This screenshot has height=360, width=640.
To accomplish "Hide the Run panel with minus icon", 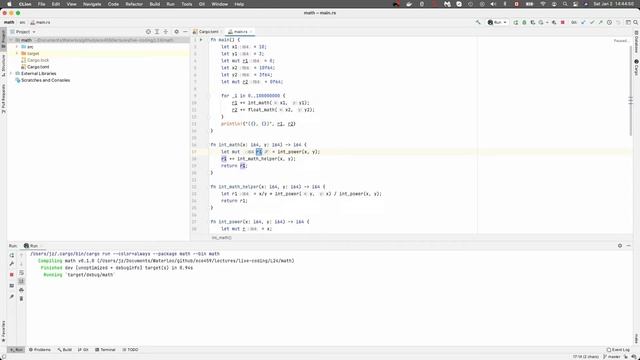I will coord(629,246).
